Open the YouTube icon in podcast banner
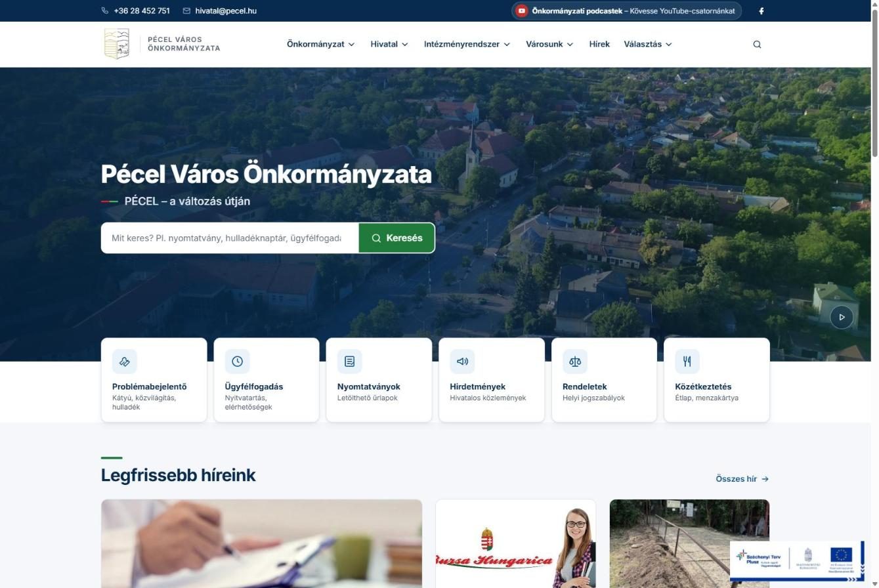Viewport: 879px width, 588px height. point(522,10)
